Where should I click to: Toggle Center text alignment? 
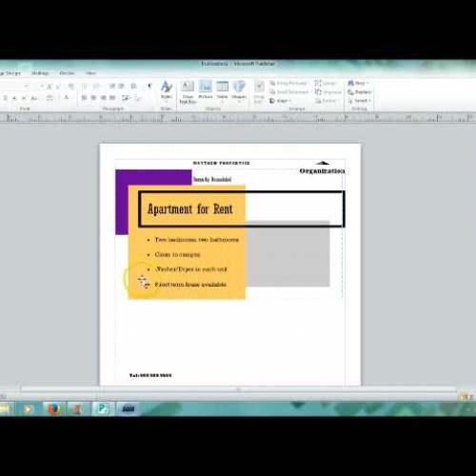[93, 98]
